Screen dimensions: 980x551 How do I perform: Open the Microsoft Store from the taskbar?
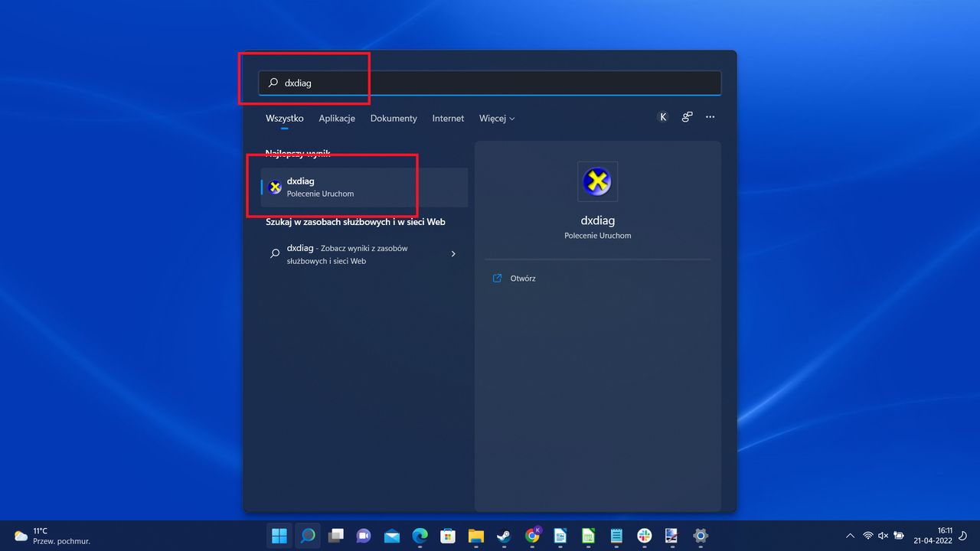448,535
